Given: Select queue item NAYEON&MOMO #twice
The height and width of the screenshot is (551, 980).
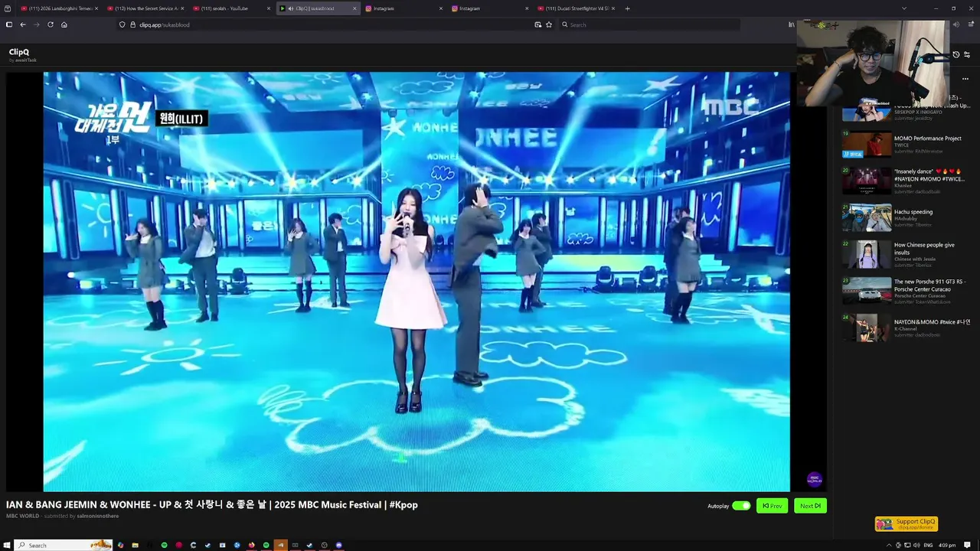Looking at the screenshot, I should click(906, 328).
